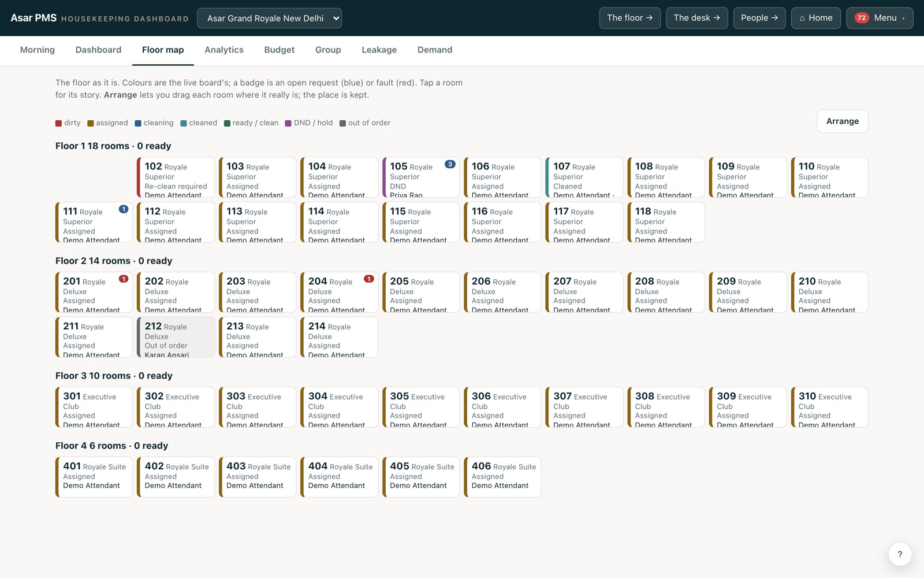This screenshot has width=924, height=578.
Task: Open the Dashboard tab
Action: (x=98, y=50)
